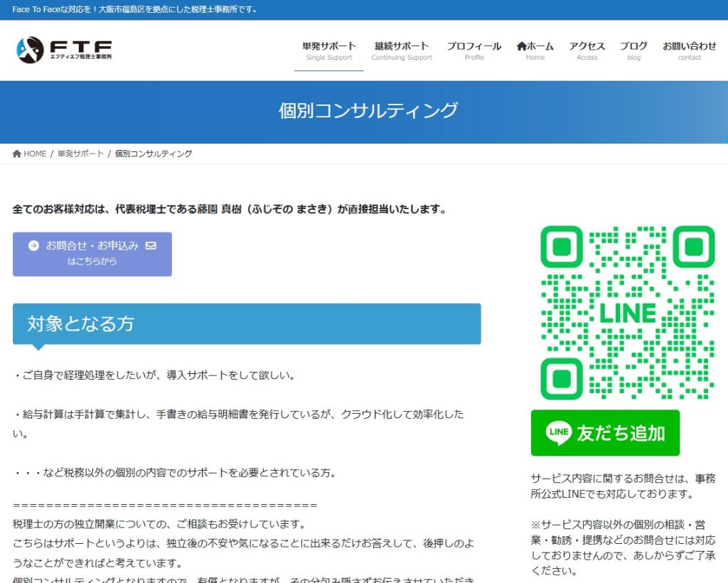The height and width of the screenshot is (583, 728).
Task: Click the envelope icon in お問合せ button
Action: coord(151,245)
